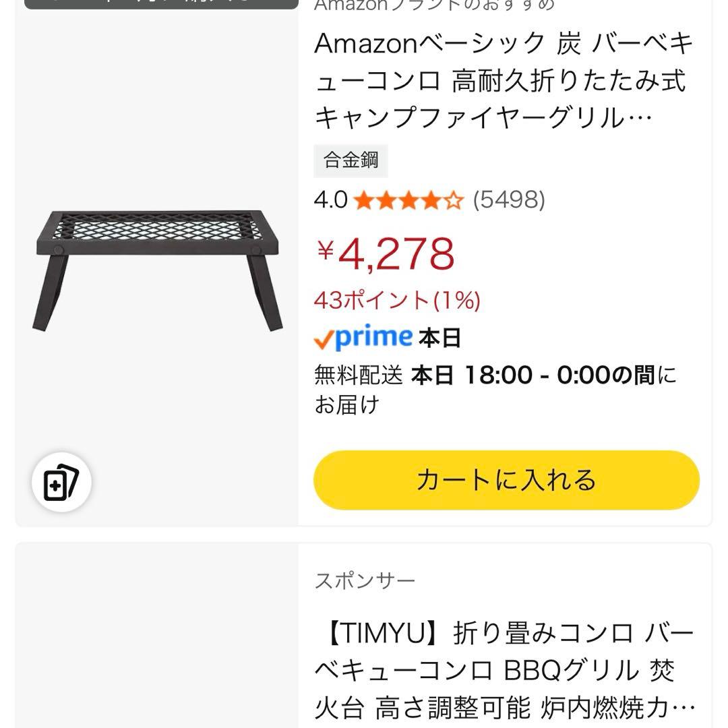Viewport: 728px width, 728px height.
Task: Click the gray banner above the grill image
Action: pos(161,3)
